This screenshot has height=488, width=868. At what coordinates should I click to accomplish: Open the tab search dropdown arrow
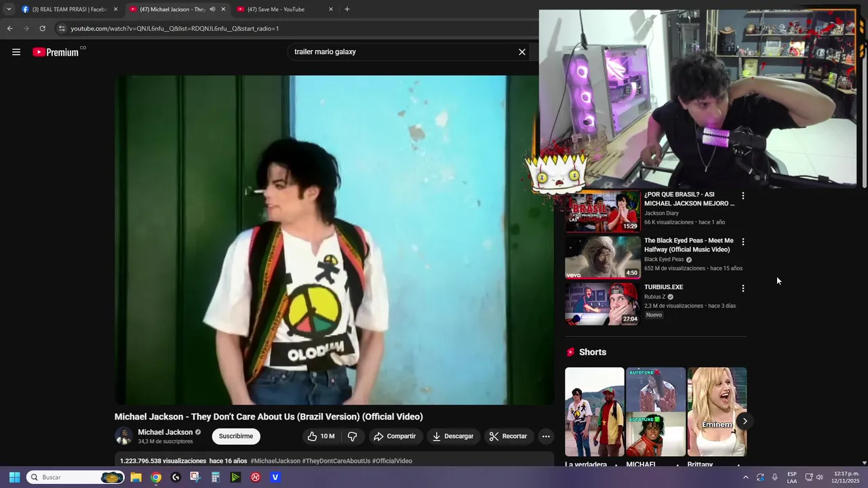9,9
